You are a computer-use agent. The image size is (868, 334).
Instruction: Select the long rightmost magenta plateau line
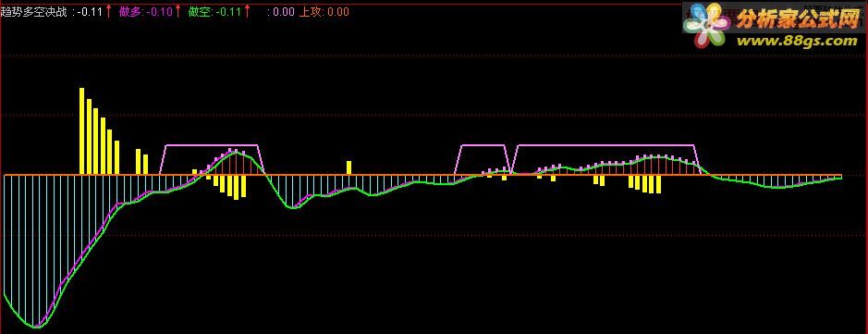click(605, 145)
